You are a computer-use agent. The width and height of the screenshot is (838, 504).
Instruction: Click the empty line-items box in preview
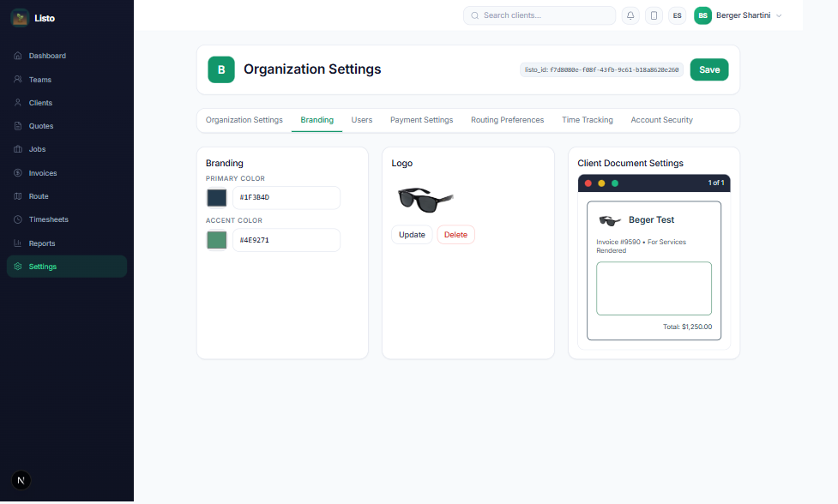pos(654,288)
